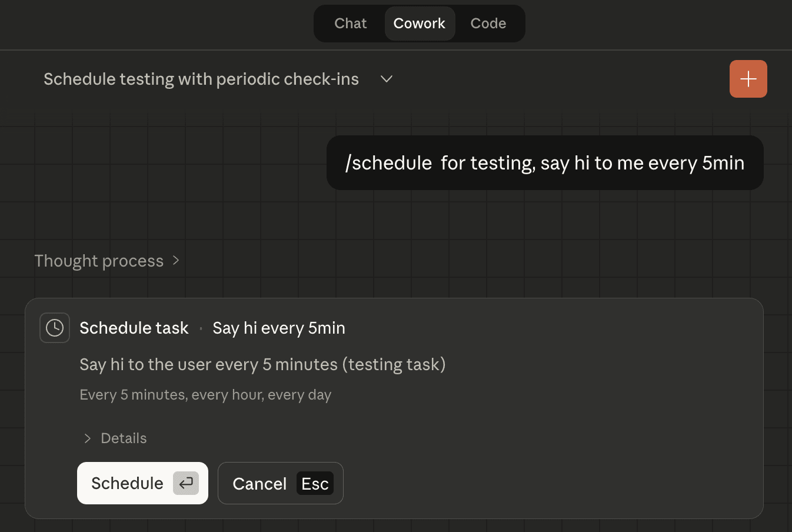Screen dimensions: 792x532
Task: Click the Esc key badge beside Cancel
Action: [x=315, y=484]
